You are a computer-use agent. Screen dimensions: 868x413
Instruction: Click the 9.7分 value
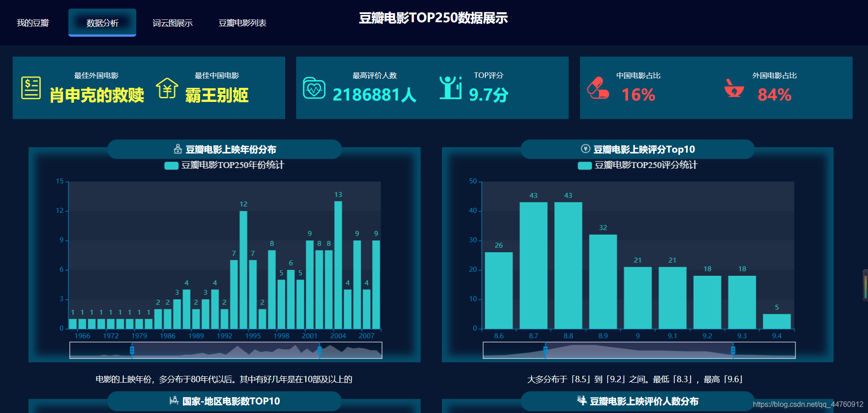click(x=489, y=95)
